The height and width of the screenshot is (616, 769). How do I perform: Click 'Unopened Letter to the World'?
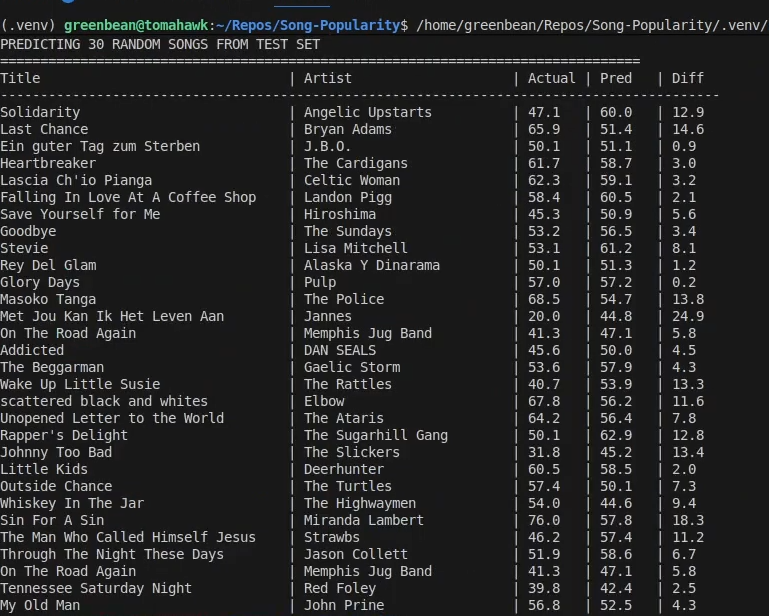[x=112, y=418]
